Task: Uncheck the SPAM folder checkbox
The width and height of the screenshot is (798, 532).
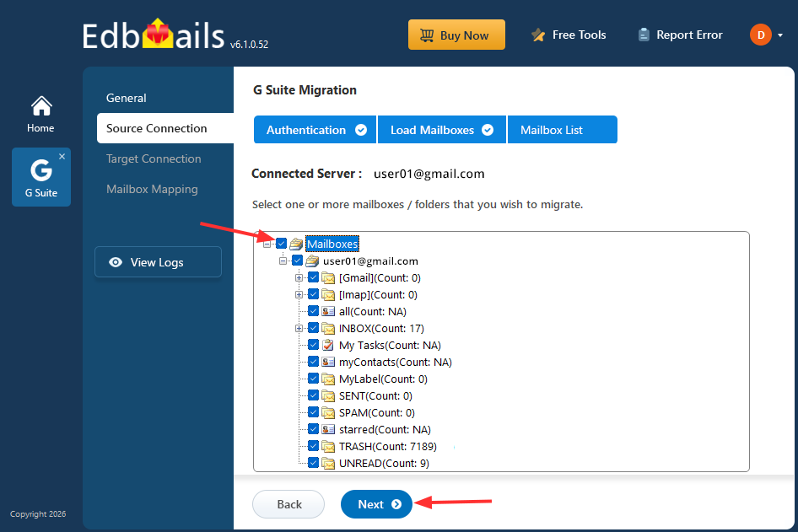Action: pyautogui.click(x=314, y=413)
